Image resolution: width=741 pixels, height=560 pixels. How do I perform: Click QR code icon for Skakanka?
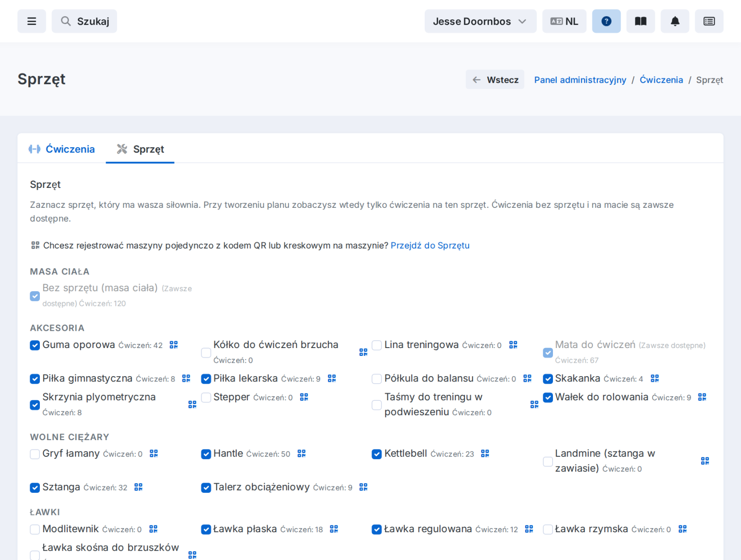click(654, 379)
